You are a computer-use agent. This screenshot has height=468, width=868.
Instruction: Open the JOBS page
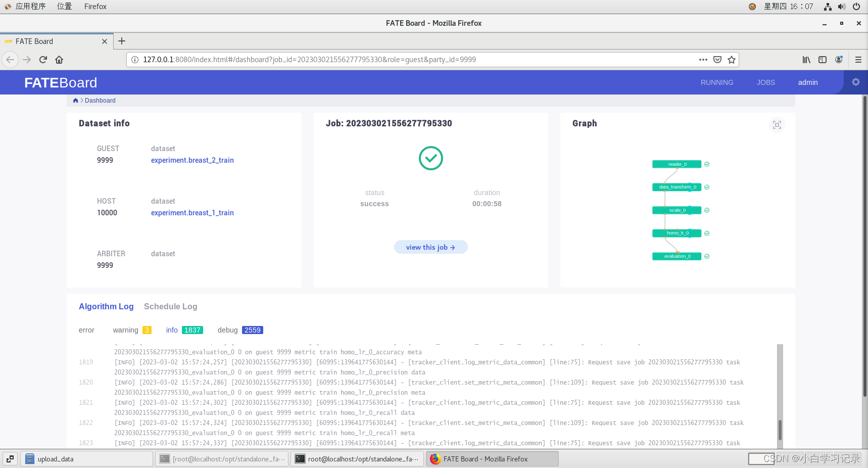pos(765,82)
